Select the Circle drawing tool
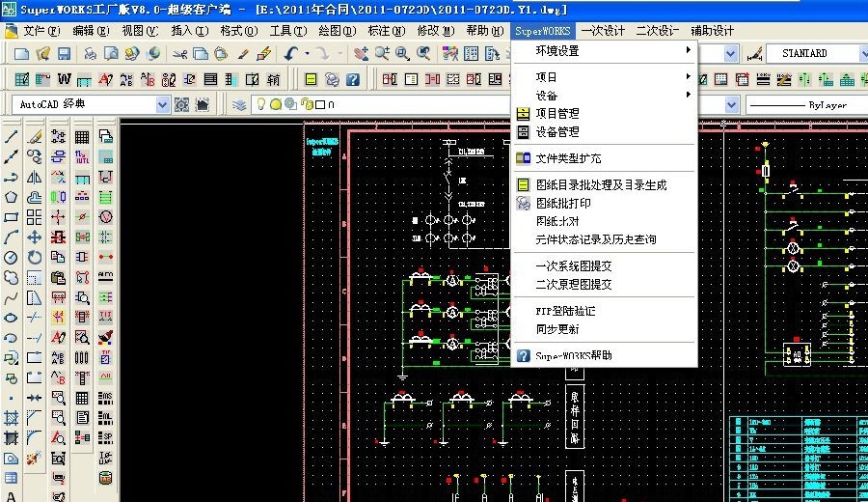The width and height of the screenshot is (868, 502). (x=12, y=258)
